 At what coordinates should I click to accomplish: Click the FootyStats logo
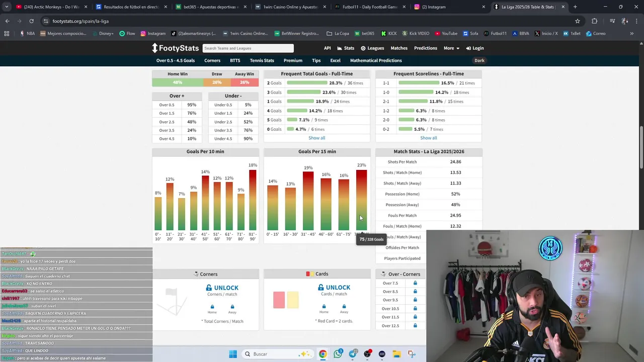(x=175, y=48)
